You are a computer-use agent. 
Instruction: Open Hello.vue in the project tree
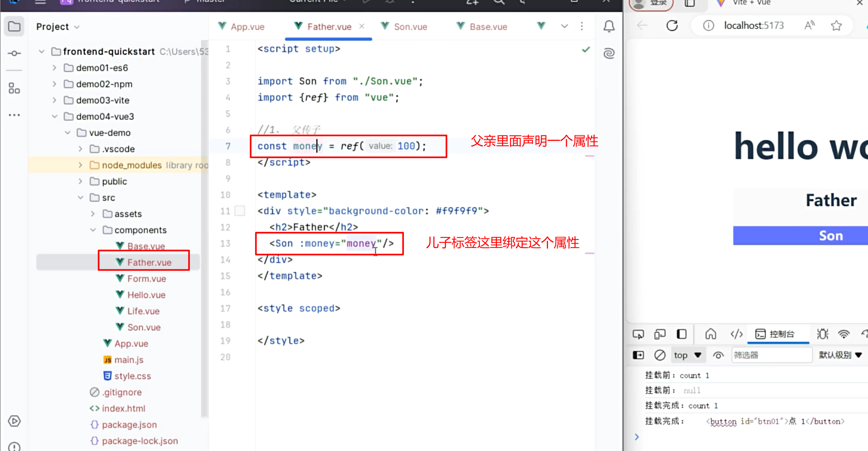[x=146, y=295]
